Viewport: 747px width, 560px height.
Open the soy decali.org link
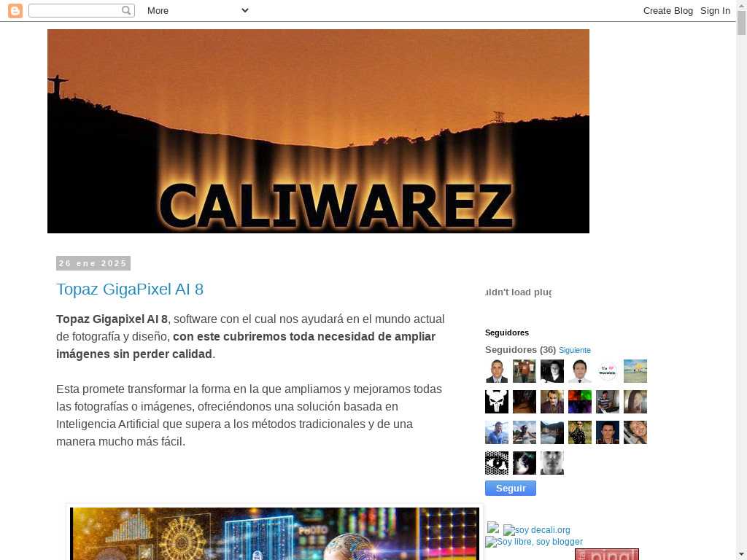[537, 530]
